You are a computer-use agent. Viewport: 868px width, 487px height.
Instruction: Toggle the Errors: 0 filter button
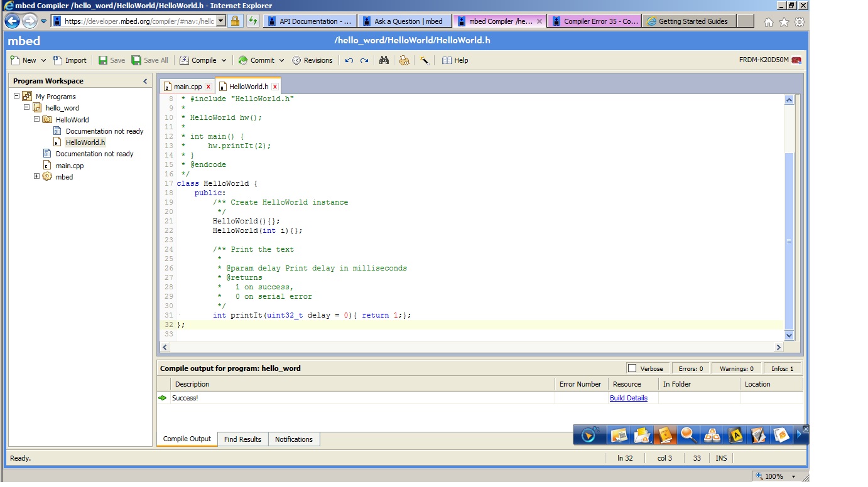[690, 368]
